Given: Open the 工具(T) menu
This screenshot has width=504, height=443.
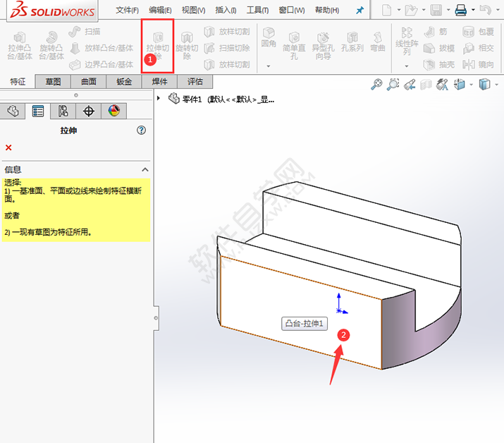Looking at the screenshot, I should coord(257,11).
